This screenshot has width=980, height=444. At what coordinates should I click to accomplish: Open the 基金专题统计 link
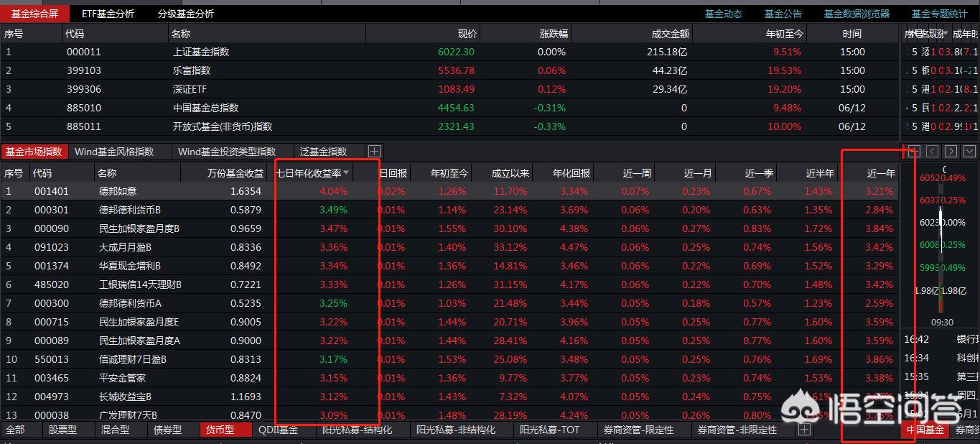(x=940, y=14)
